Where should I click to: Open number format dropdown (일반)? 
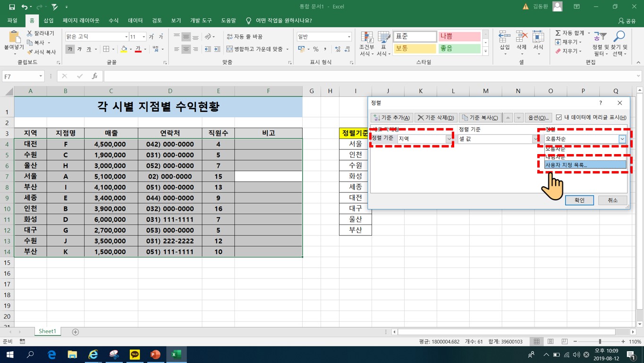point(349,37)
